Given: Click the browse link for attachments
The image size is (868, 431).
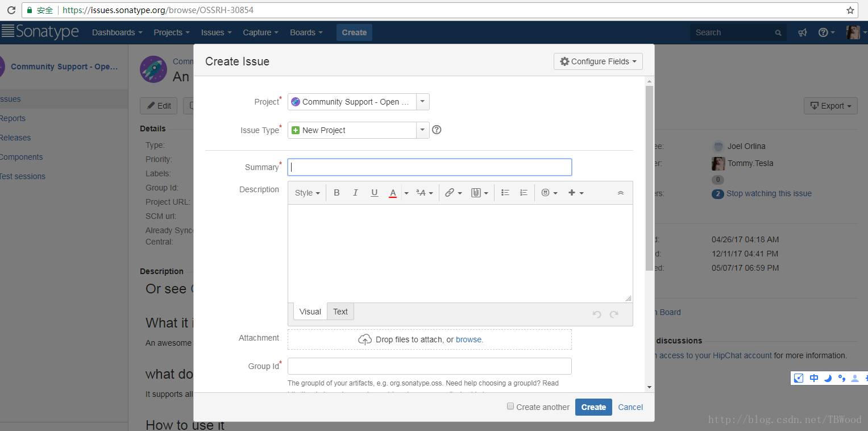Looking at the screenshot, I should pos(468,339).
